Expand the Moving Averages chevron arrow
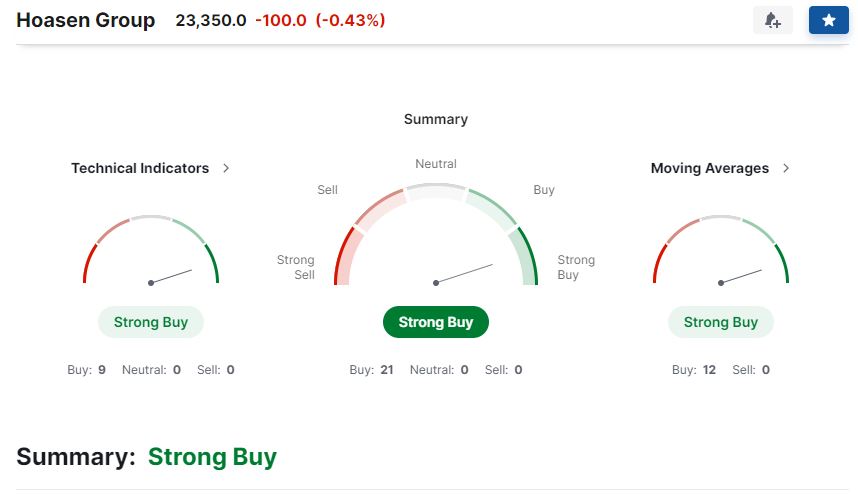 click(786, 168)
